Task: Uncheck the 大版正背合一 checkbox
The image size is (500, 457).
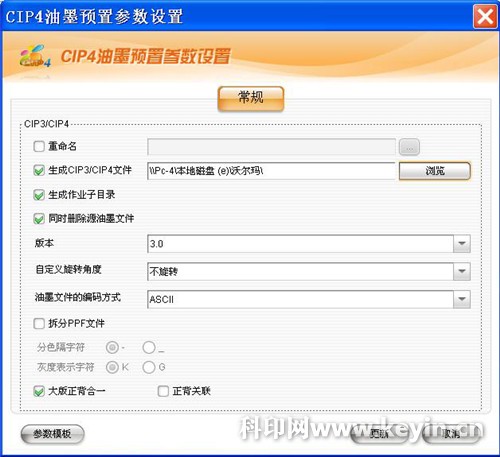Action: pos(39,391)
